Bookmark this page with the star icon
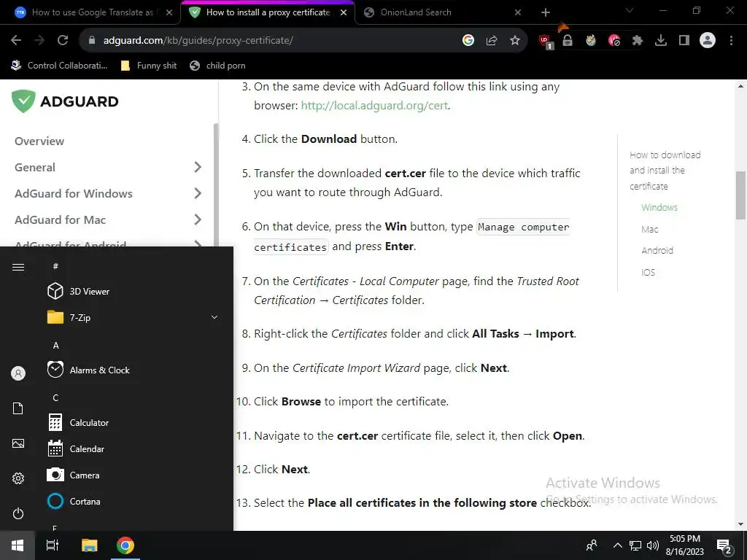 click(x=515, y=41)
